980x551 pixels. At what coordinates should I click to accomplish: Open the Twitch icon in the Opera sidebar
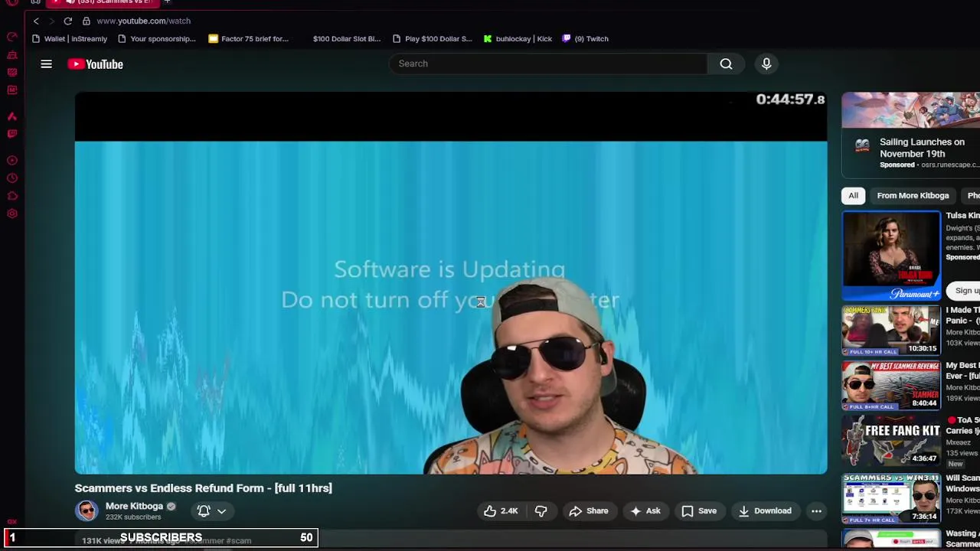pos(12,134)
